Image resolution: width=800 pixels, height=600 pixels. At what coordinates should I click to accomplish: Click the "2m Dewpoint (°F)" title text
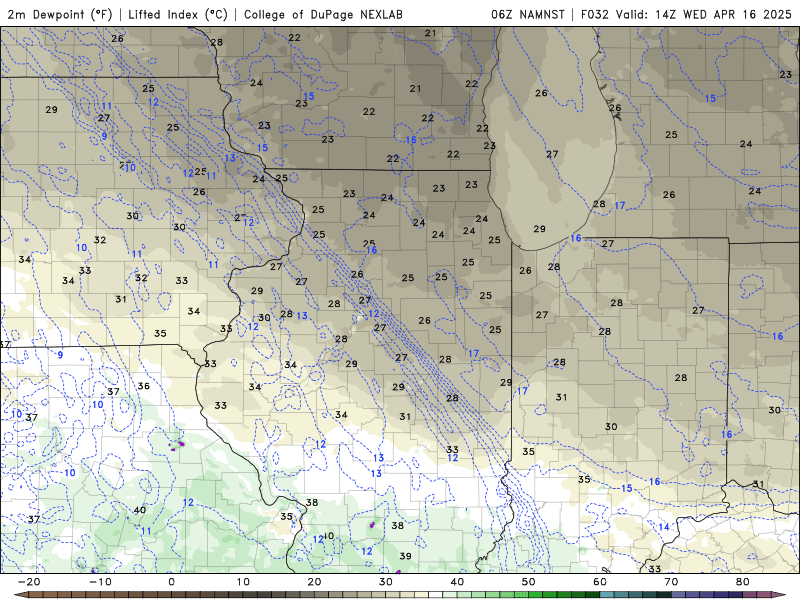point(59,14)
